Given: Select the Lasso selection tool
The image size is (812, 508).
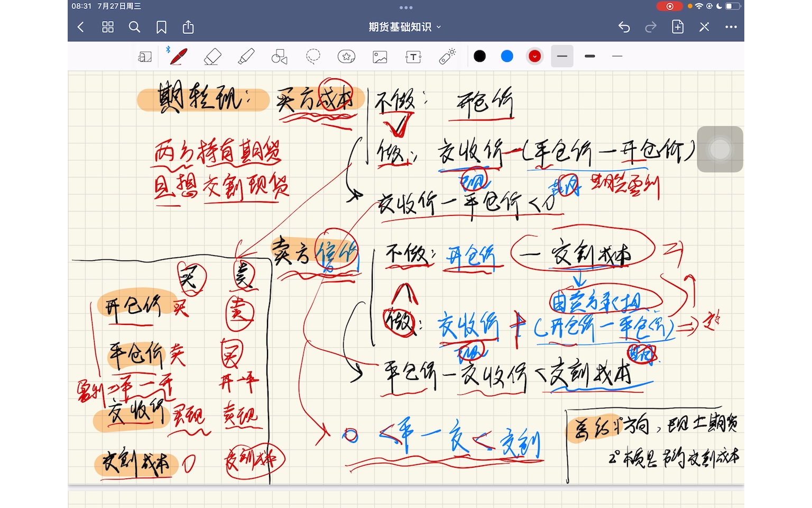Looking at the screenshot, I should (313, 57).
